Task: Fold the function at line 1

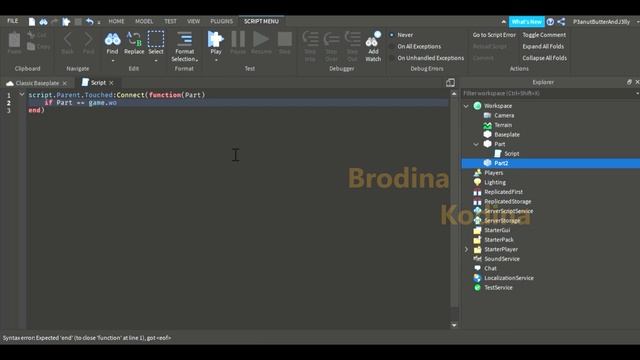Action: click(22, 95)
